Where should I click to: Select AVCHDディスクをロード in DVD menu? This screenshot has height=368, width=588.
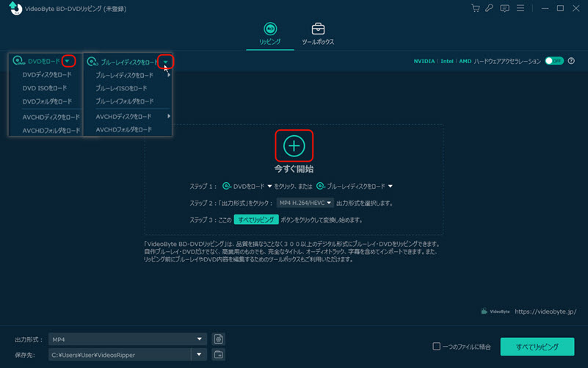point(51,117)
